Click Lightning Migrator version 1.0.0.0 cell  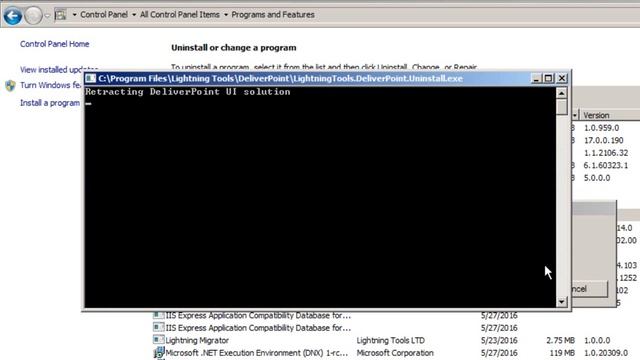[x=597, y=340]
